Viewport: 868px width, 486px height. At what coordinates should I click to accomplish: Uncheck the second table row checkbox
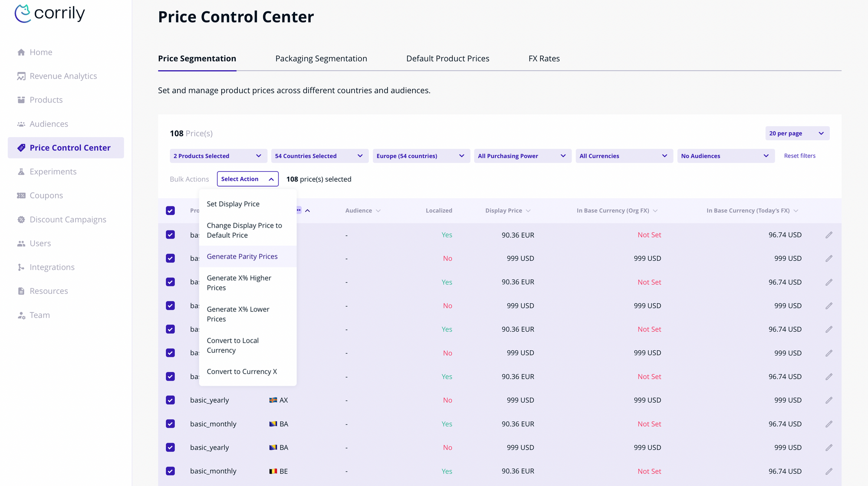click(x=170, y=258)
